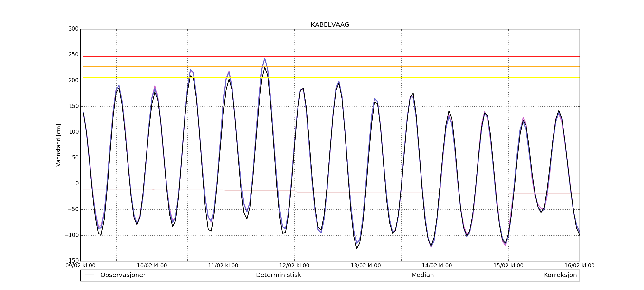Click the 300 y-axis tick label

73,29
